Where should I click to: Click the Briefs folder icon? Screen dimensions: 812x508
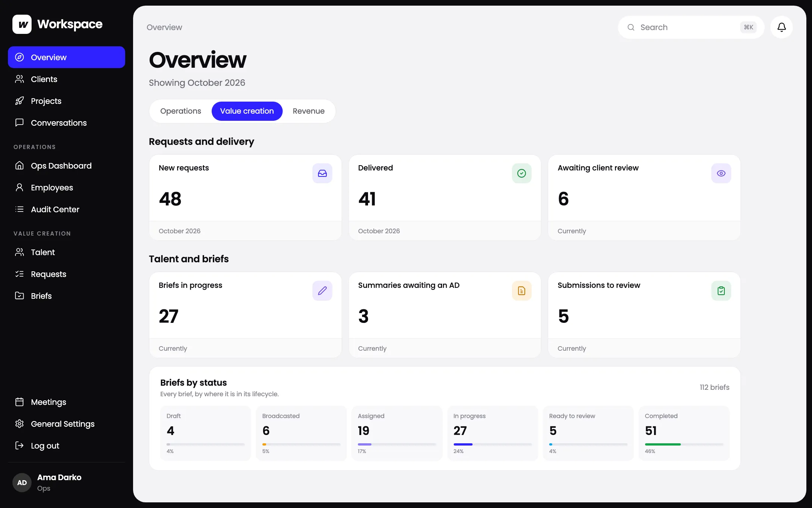(20, 296)
